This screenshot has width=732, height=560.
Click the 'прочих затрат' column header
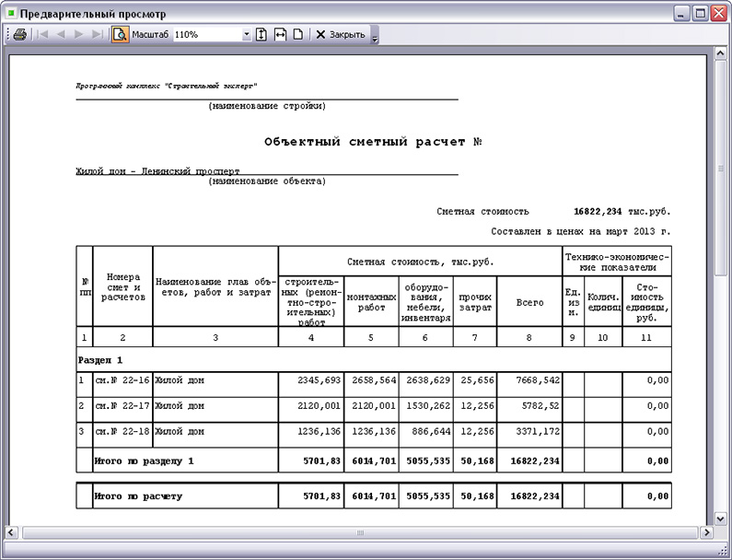point(475,302)
